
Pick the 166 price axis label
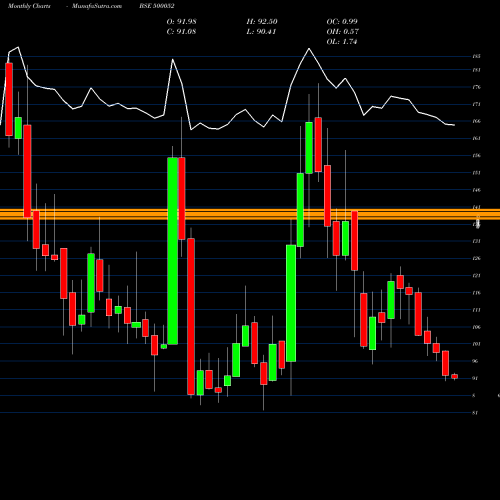coord(476,121)
